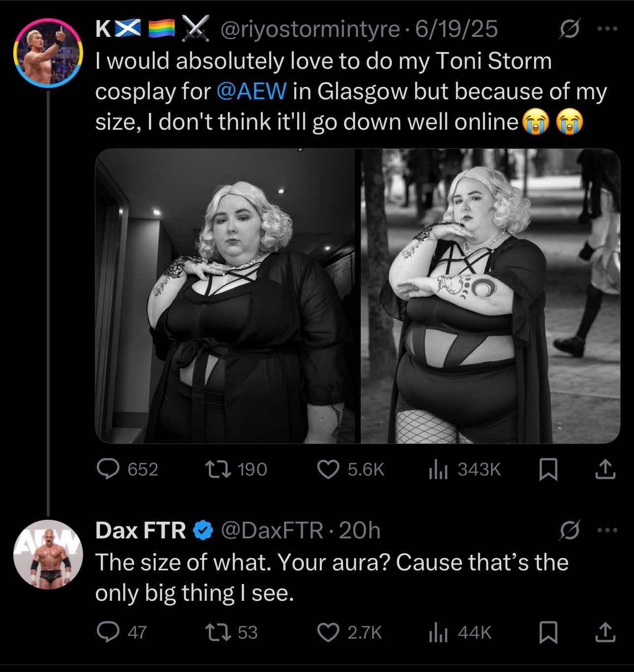Share the original tweet via share icon
Viewport: 634px width, 672px height.
tap(605, 470)
